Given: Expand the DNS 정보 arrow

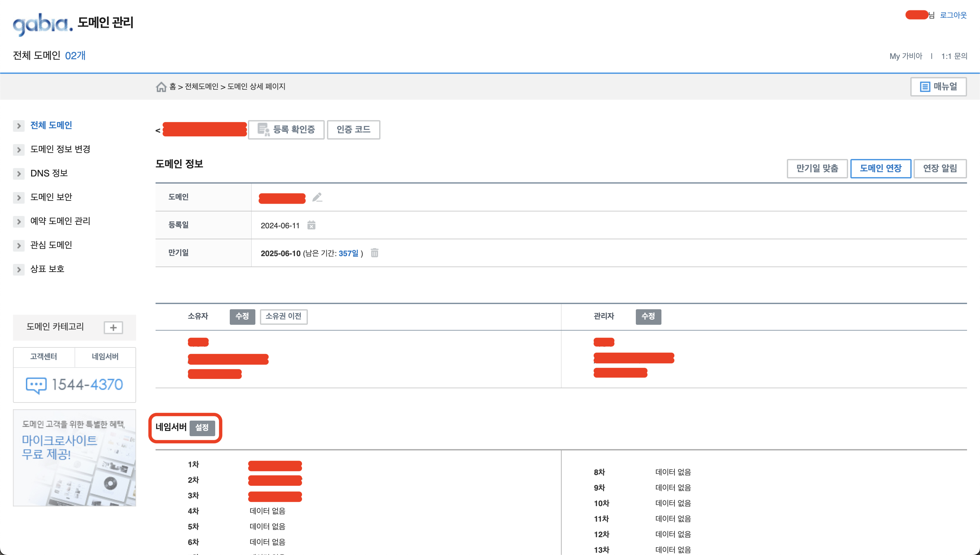Looking at the screenshot, I should pos(19,174).
